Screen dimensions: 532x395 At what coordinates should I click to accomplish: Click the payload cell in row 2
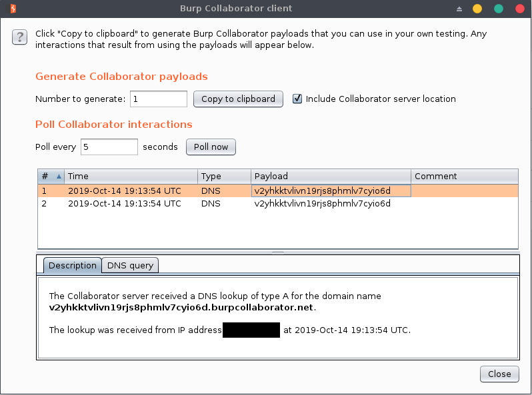pos(331,203)
